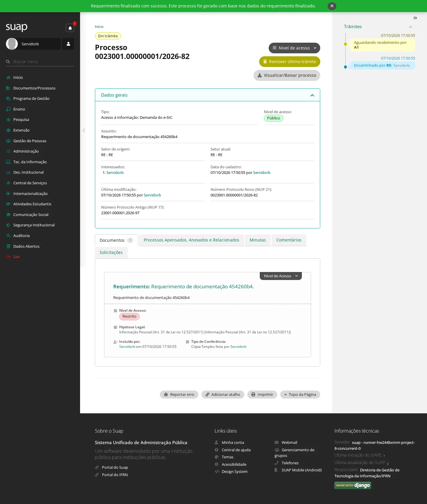Click the Internacionalização airplane icon
Screen dimensions: 427x504
click(8, 193)
